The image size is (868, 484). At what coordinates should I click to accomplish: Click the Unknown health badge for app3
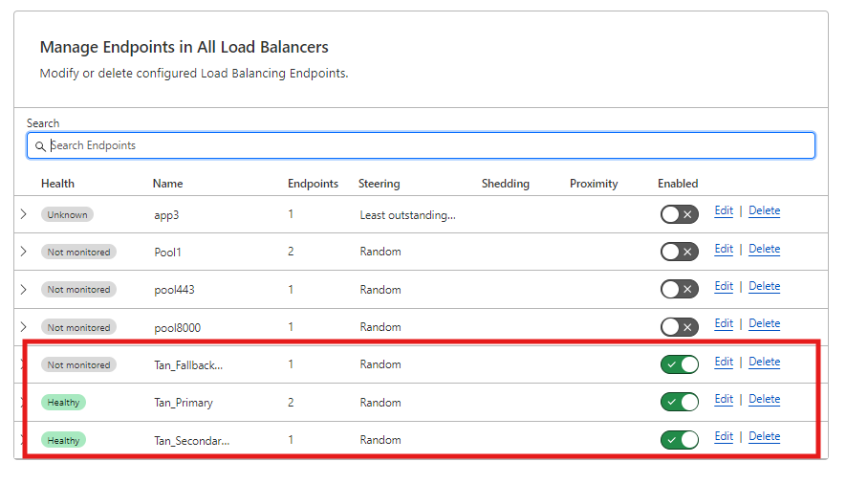67,215
